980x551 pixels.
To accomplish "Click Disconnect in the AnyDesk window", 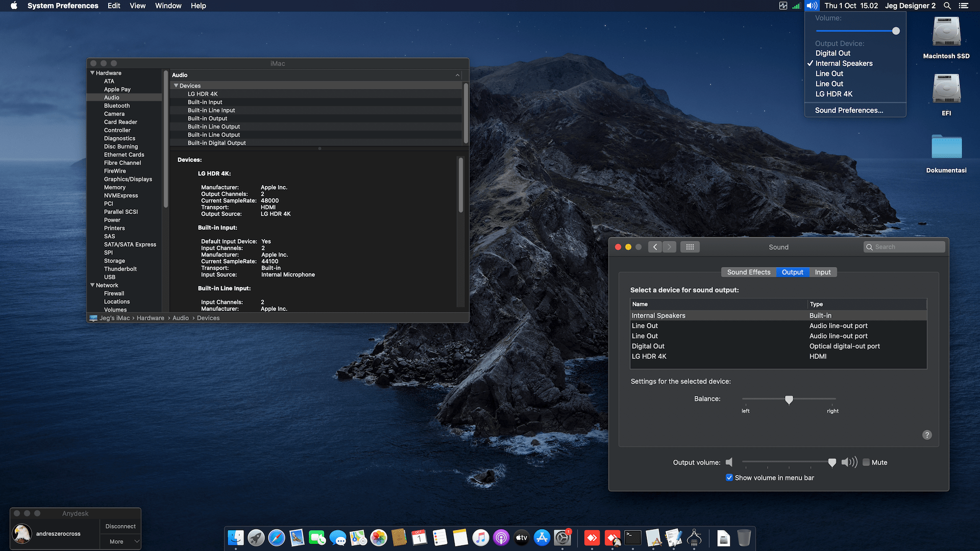I will click(120, 526).
